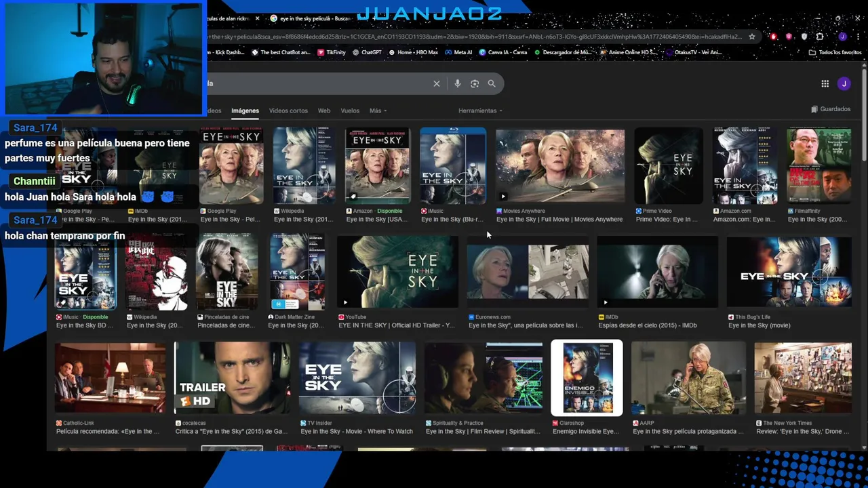
Task: Open the Amazon Disponible poster image
Action: click(x=378, y=166)
